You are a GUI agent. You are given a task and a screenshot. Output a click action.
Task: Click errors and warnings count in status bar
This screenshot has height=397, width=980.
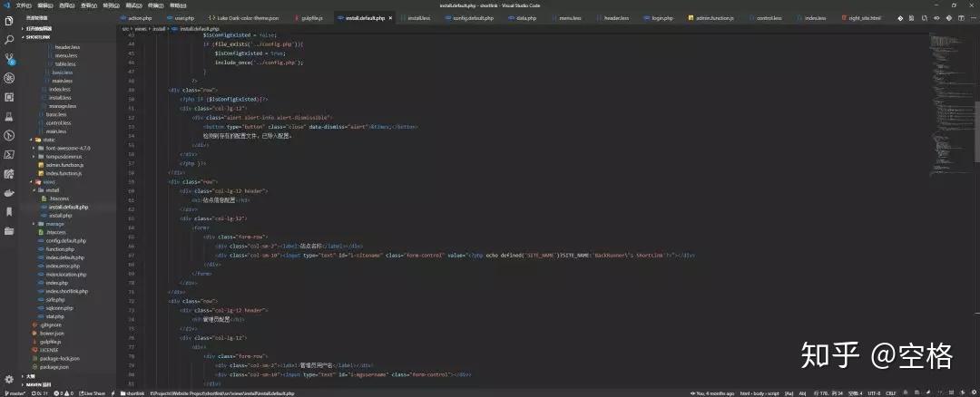pyautogui.click(x=64, y=393)
